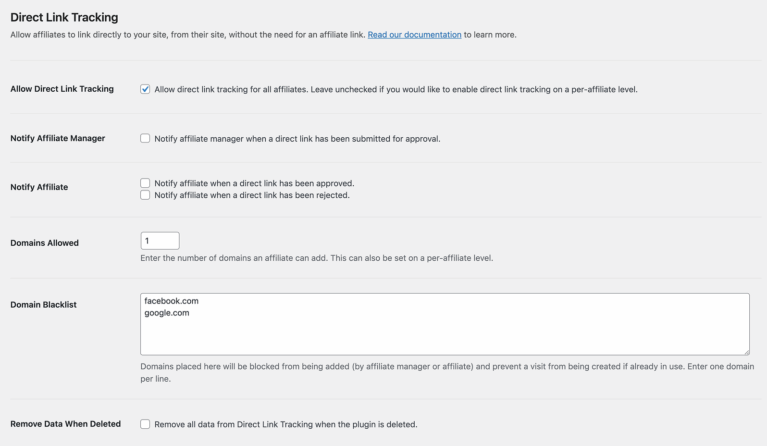This screenshot has width=767, height=446.
Task: Enable the Remove Data When Deleted checkbox
Action: point(145,424)
